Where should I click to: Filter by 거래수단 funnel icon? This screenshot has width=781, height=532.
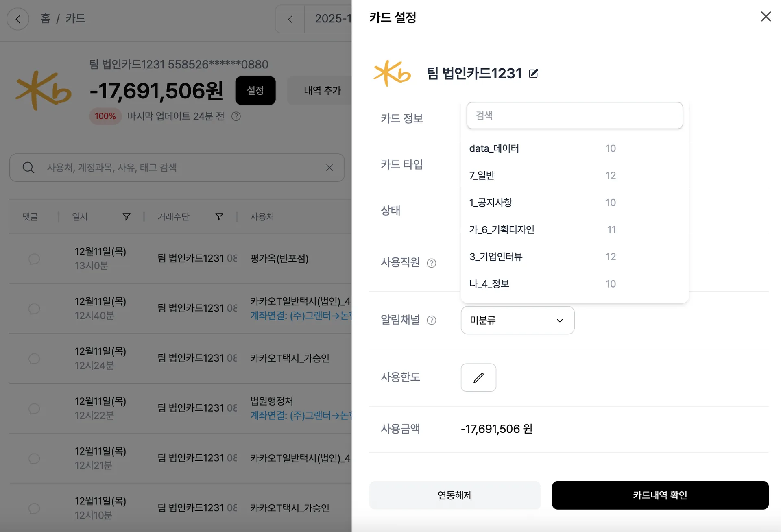pyautogui.click(x=219, y=217)
